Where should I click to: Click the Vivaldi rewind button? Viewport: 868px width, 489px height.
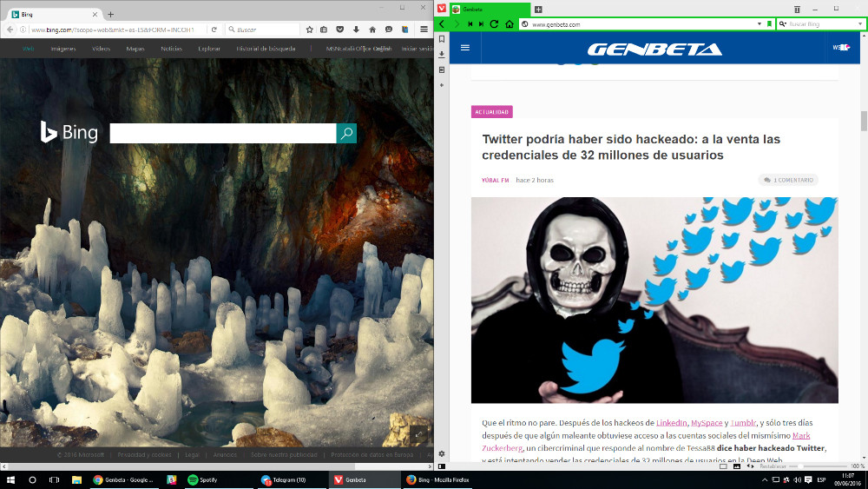(470, 23)
